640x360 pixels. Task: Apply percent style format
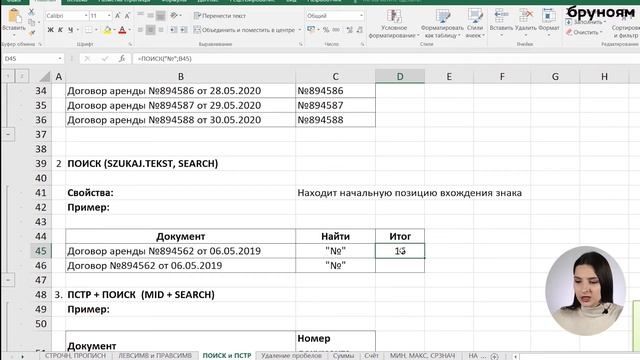[326, 29]
